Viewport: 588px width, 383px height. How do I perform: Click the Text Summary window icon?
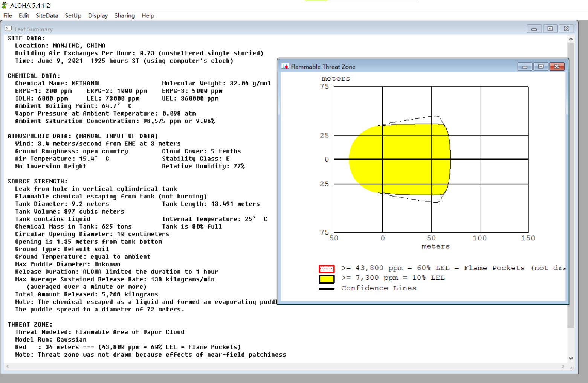click(x=8, y=29)
